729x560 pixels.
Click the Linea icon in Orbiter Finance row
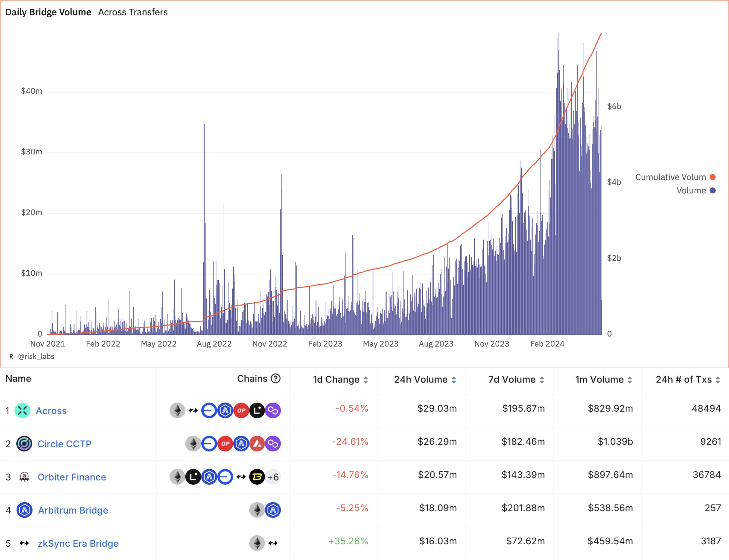click(193, 477)
